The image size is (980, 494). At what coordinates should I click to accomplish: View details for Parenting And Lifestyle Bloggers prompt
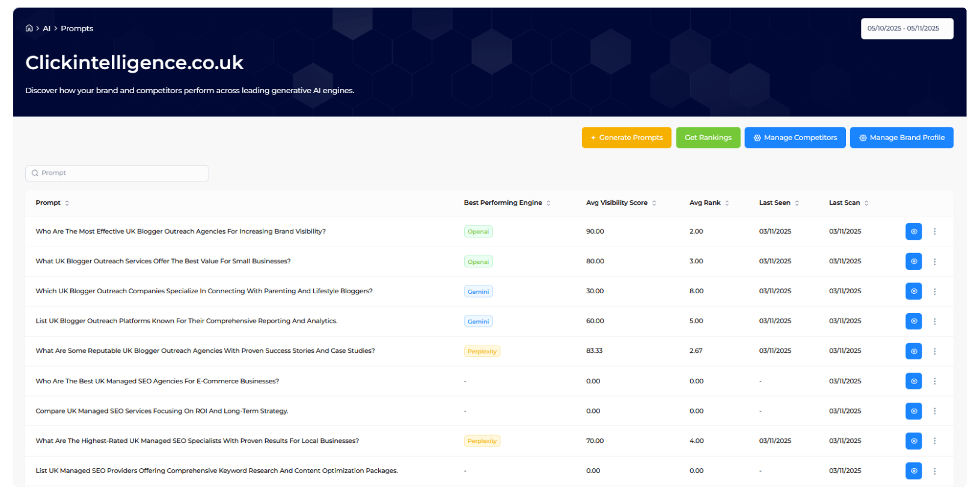(x=913, y=291)
